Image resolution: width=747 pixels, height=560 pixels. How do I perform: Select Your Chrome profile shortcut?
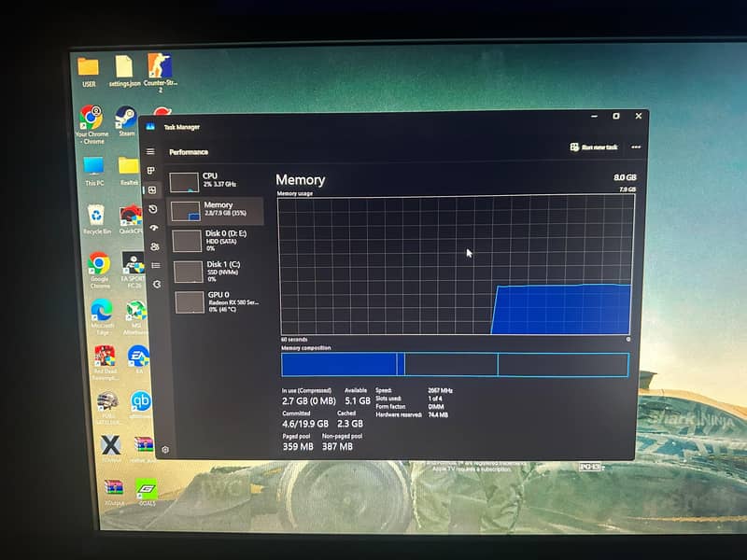(92, 125)
